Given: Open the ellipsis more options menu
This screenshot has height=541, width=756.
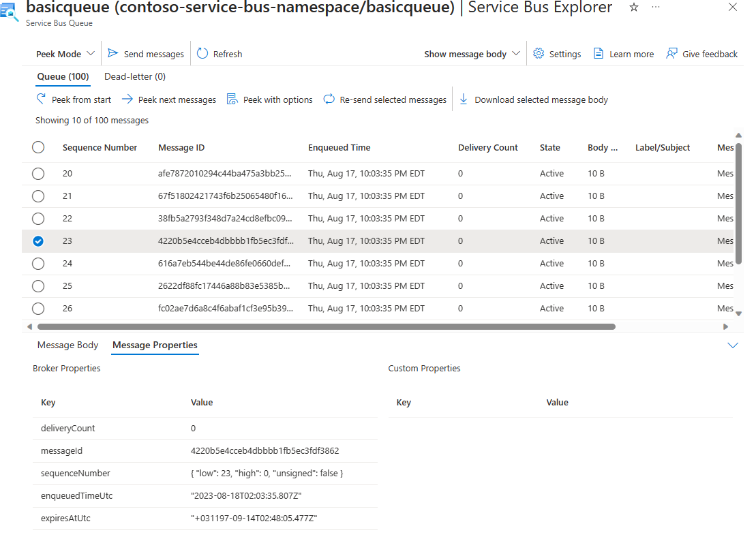Looking at the screenshot, I should [x=656, y=7].
